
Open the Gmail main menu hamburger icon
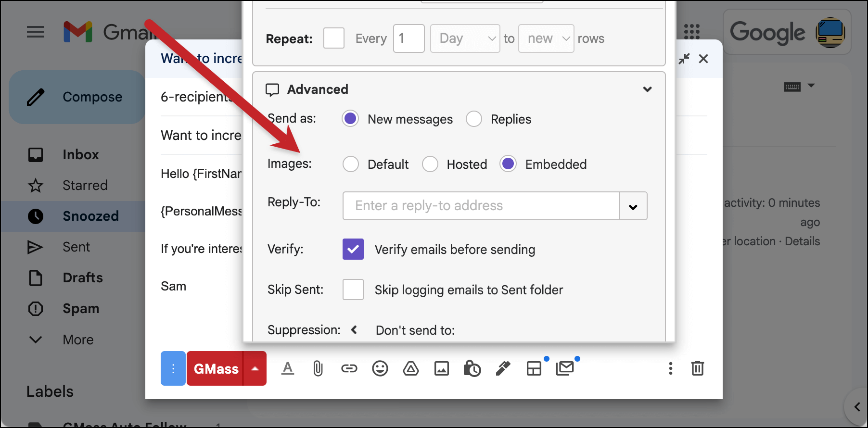(36, 32)
